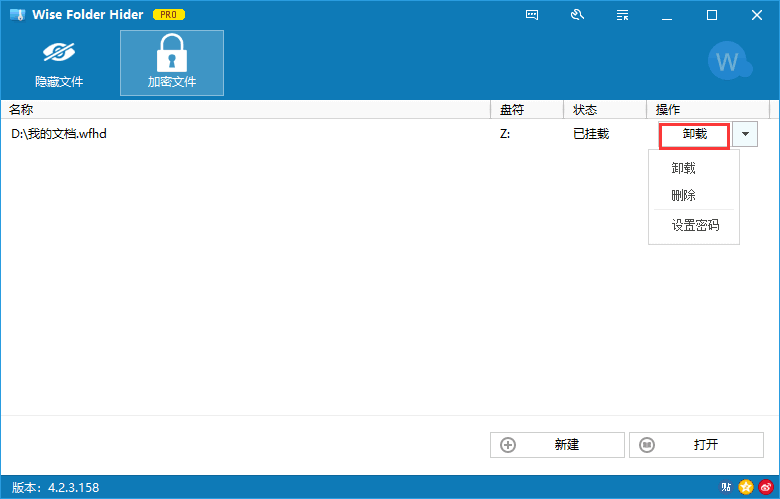780x499 pixels.
Task: Click the yellow star icon in status bar
Action: [746, 487]
